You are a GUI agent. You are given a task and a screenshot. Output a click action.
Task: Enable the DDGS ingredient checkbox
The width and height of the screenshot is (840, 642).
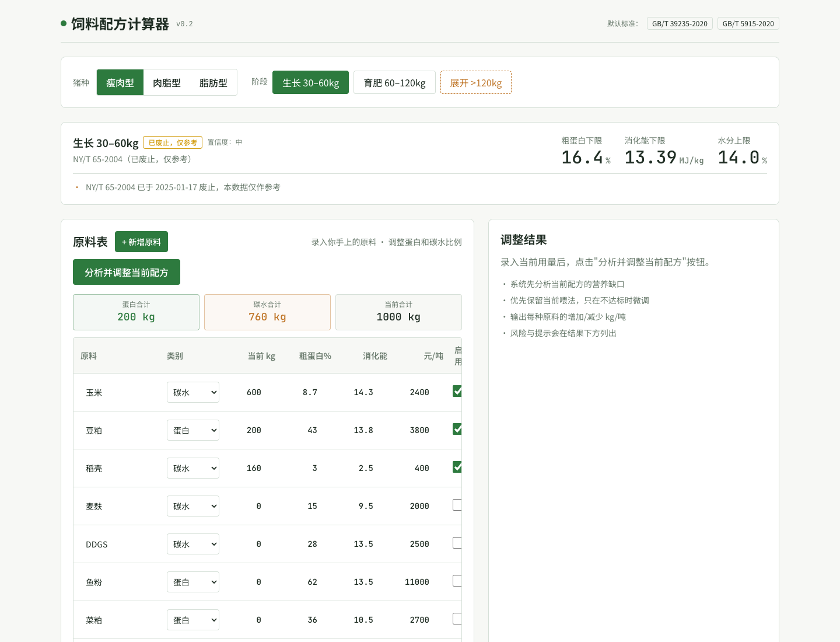click(x=457, y=543)
